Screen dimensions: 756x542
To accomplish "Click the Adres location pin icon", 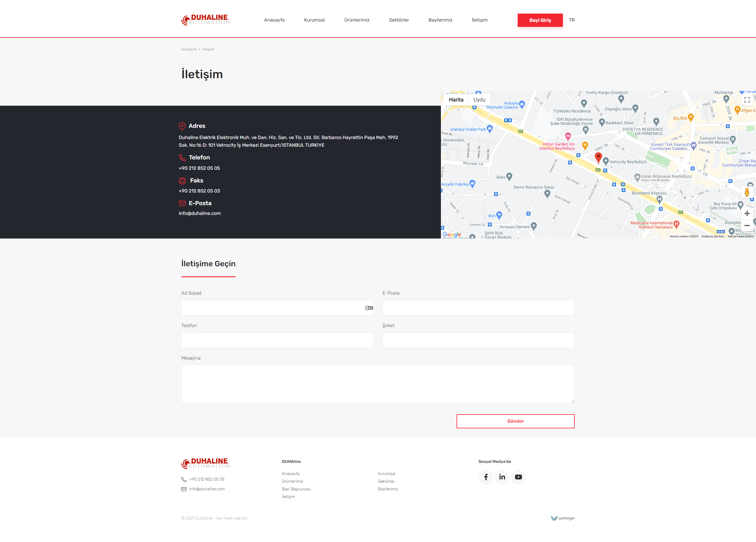I will tap(182, 126).
